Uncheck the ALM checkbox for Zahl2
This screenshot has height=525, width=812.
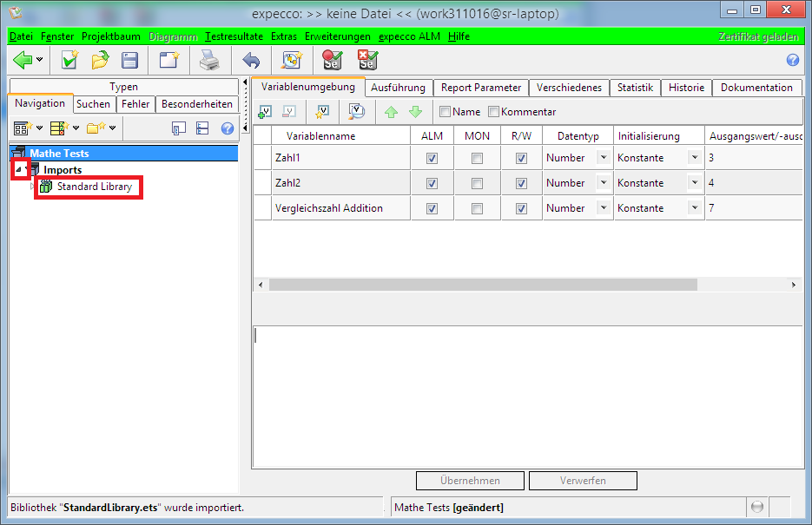click(x=432, y=183)
